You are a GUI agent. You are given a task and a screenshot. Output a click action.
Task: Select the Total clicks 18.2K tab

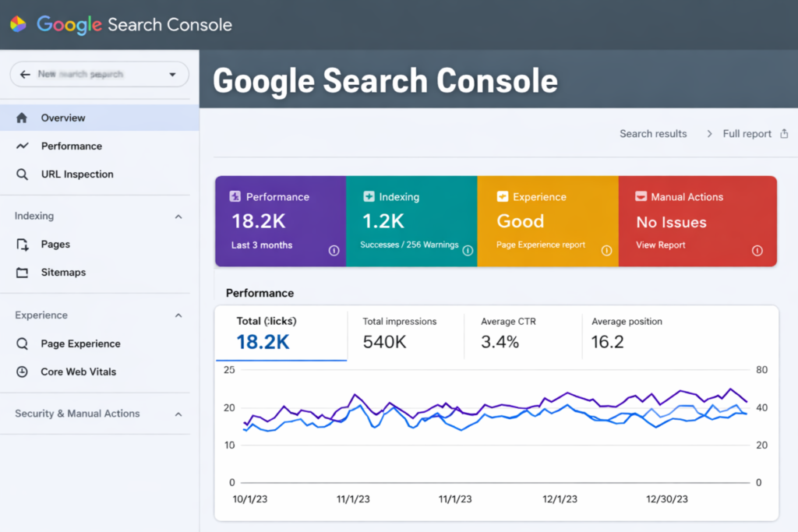pyautogui.click(x=281, y=335)
